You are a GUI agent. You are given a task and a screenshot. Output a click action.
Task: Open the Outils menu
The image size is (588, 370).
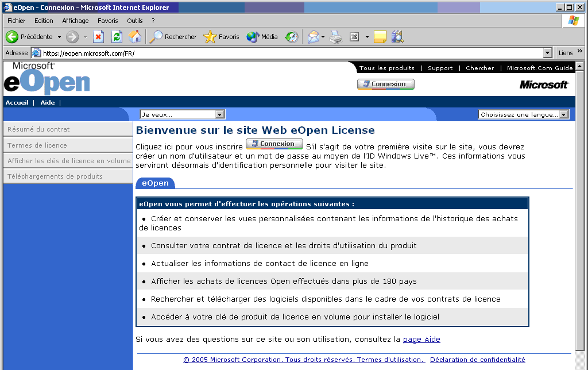pyautogui.click(x=134, y=21)
